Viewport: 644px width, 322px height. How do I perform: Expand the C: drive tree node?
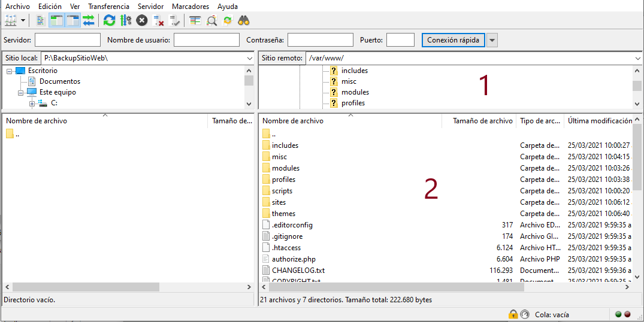click(x=32, y=104)
